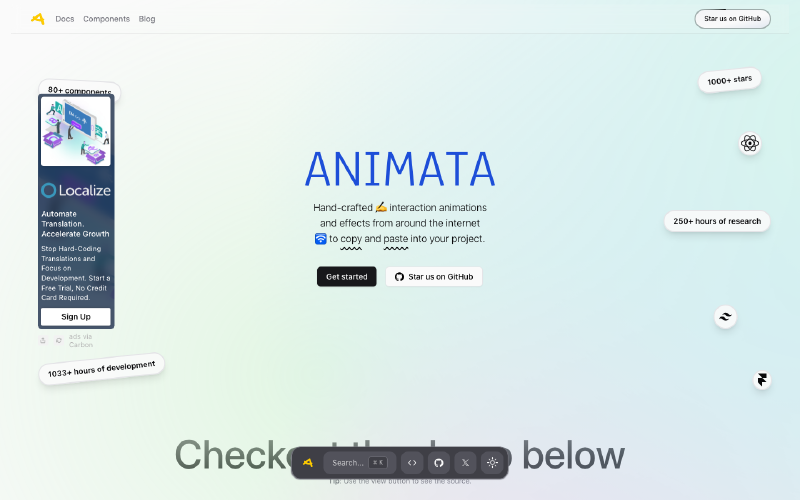Click the Animata logo in the bottom dock
The height and width of the screenshot is (500, 800).
309,462
